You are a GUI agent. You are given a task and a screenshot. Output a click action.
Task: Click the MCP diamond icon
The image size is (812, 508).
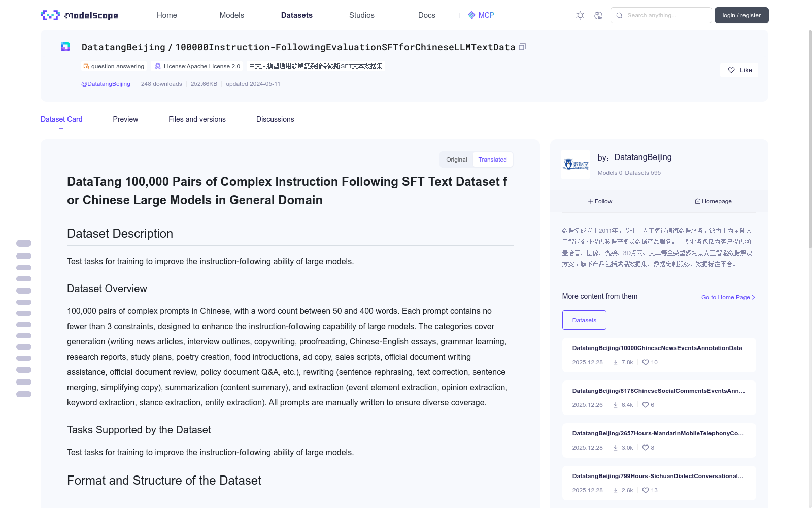click(471, 15)
